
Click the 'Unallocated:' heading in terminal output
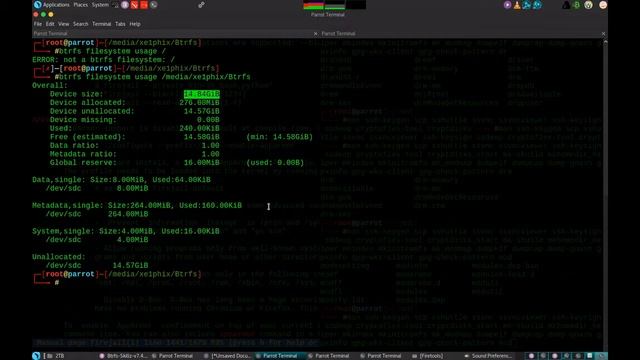(x=59, y=257)
